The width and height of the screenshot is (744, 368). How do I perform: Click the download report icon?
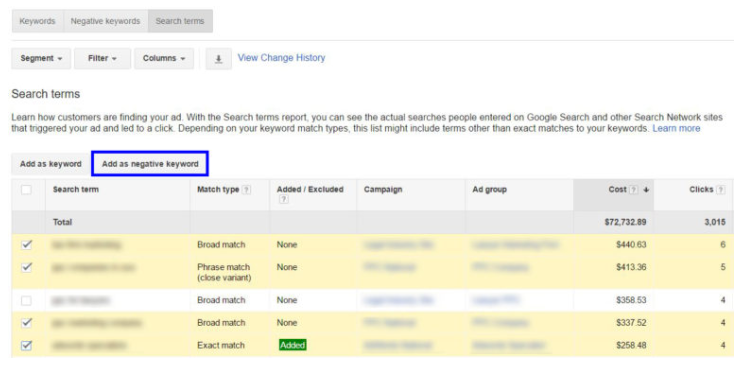pos(219,59)
